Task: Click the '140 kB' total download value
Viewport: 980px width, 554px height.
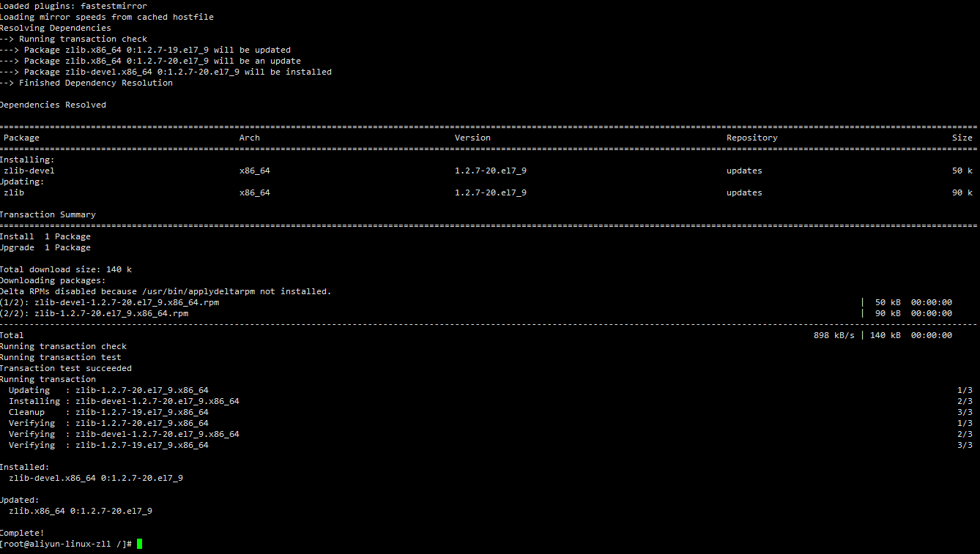Action: point(886,335)
